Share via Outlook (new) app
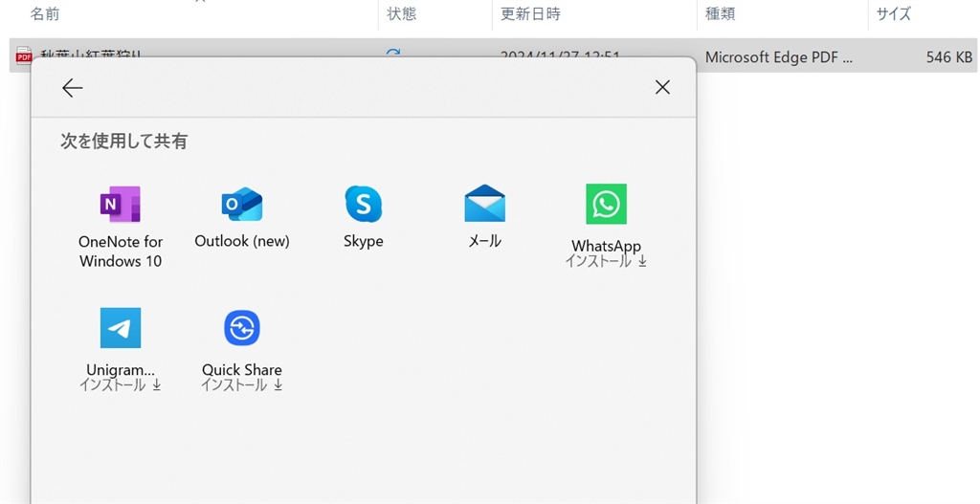 tap(242, 205)
